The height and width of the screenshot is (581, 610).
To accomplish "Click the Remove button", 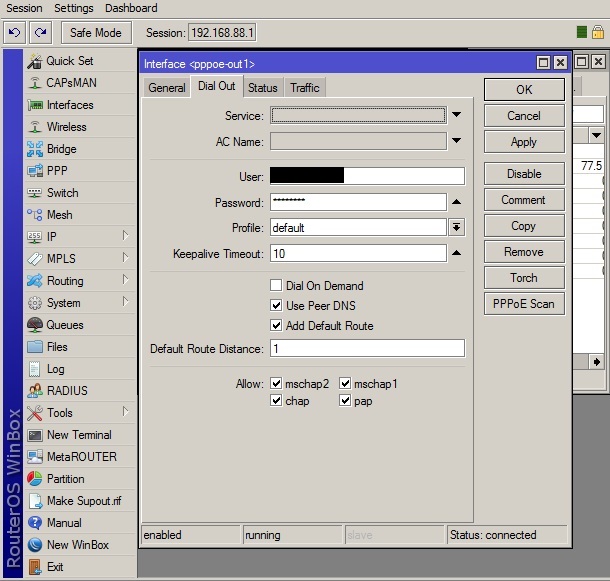I will 524,252.
